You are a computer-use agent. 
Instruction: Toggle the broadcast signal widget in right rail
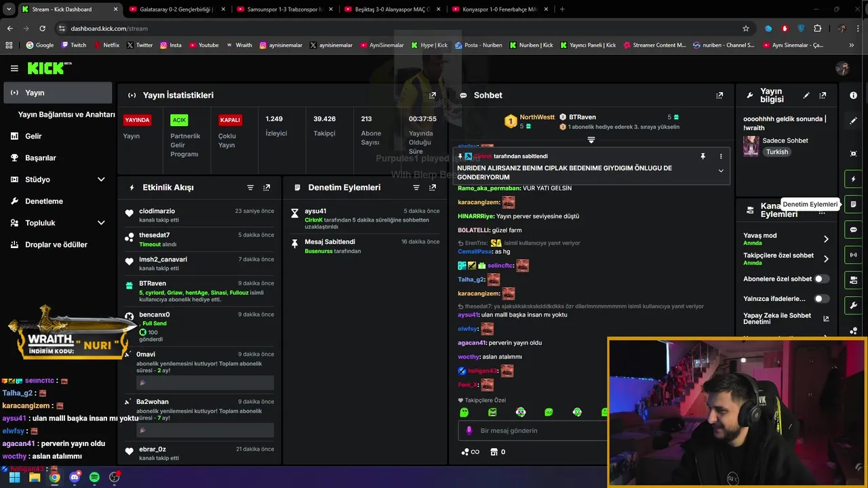[x=853, y=255]
